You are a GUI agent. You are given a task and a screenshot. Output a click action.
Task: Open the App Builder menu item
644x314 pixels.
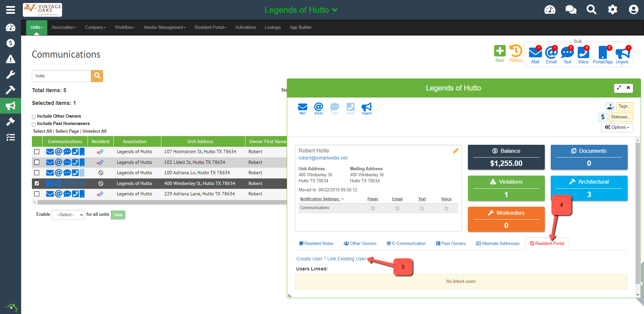(x=301, y=27)
